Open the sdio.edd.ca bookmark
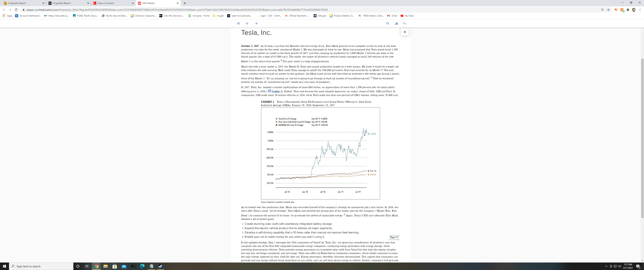 click(57, 16)
